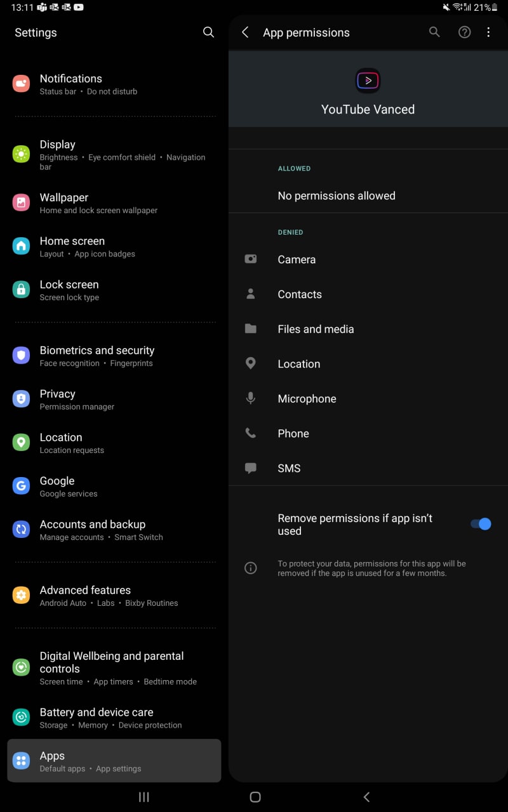Tap the battery 21% status indicator
Viewport: 508px width, 812px height.
coord(486,8)
